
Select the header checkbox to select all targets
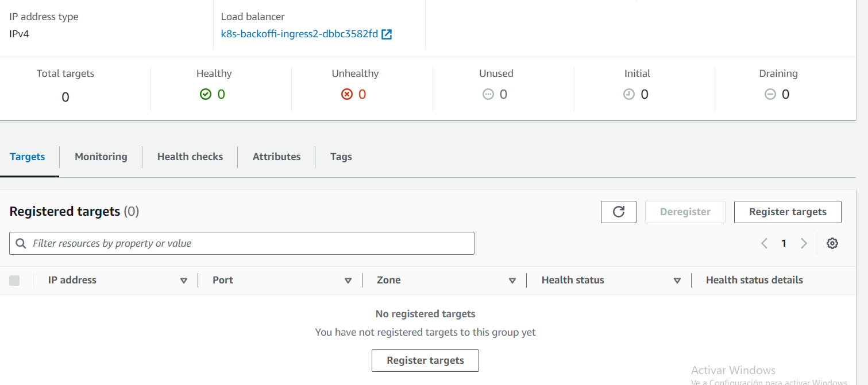pos(14,280)
